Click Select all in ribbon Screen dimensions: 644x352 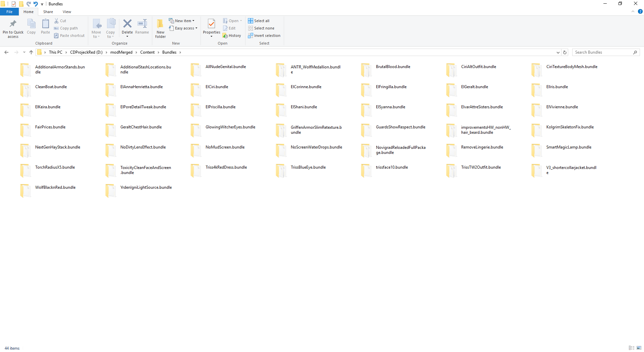259,21
